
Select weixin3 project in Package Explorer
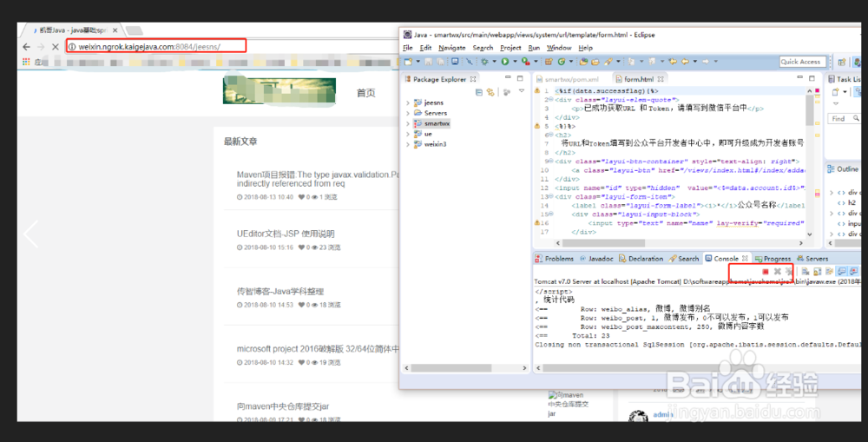click(x=435, y=144)
